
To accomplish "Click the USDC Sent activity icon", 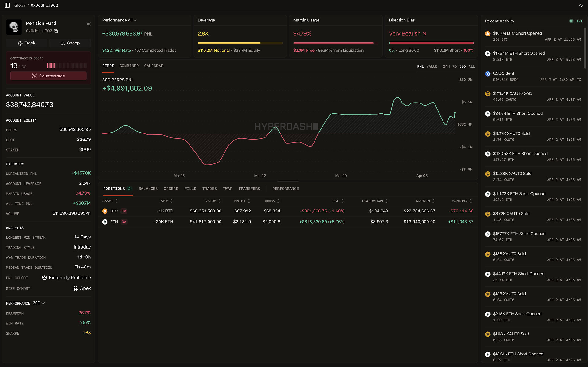I will pos(488,74).
